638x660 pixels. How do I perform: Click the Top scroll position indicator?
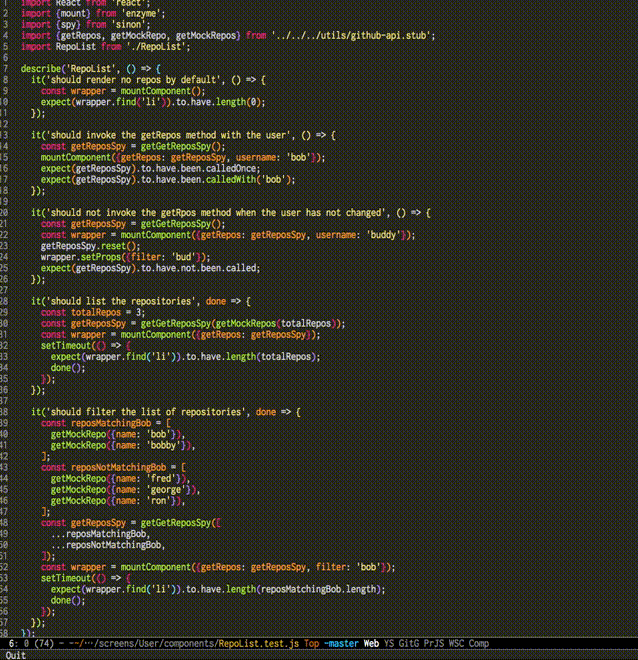click(311, 644)
